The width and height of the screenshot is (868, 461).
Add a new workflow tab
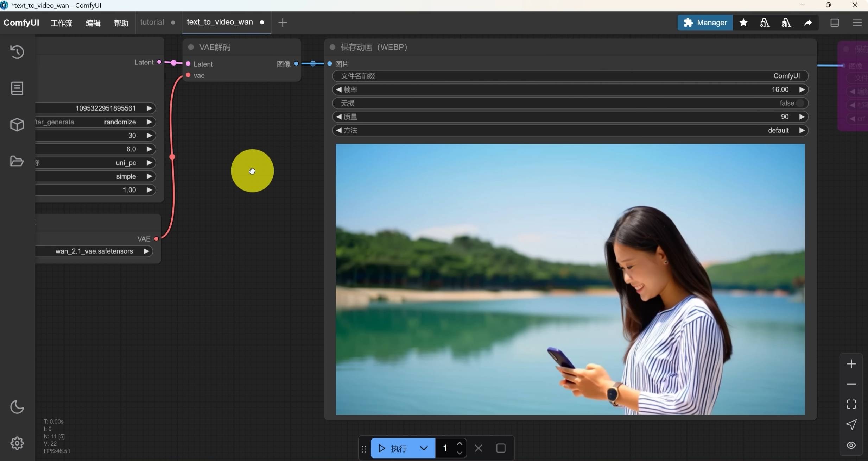[283, 23]
